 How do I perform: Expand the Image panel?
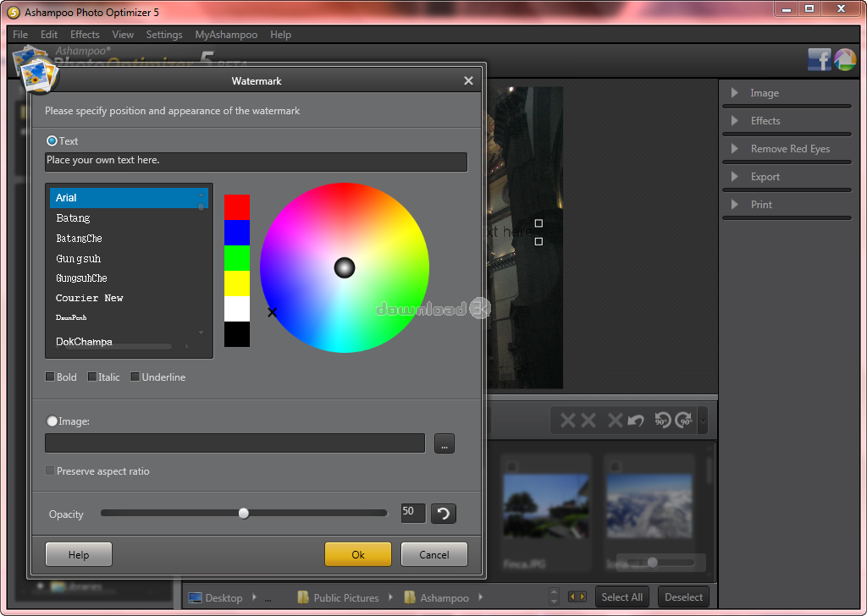point(735,93)
